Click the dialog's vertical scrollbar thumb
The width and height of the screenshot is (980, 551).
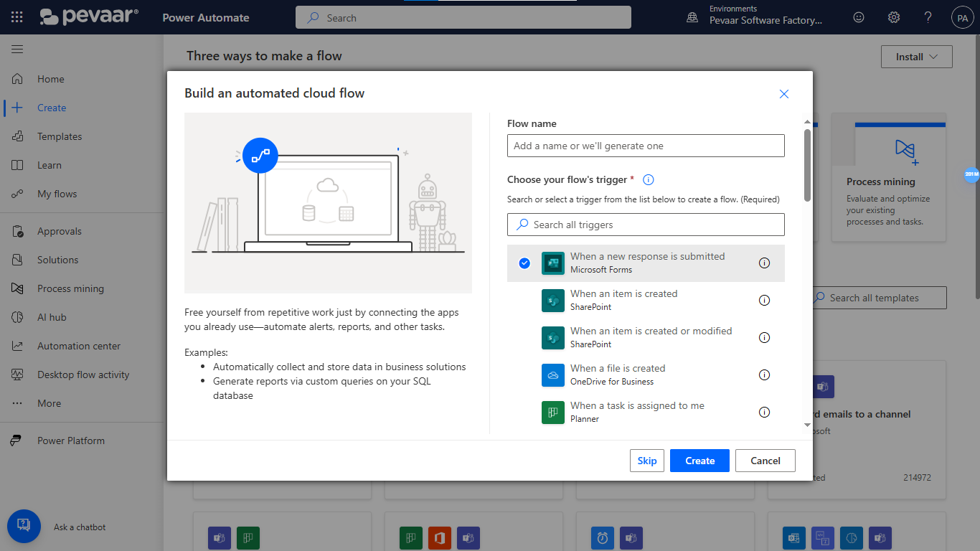click(x=807, y=165)
